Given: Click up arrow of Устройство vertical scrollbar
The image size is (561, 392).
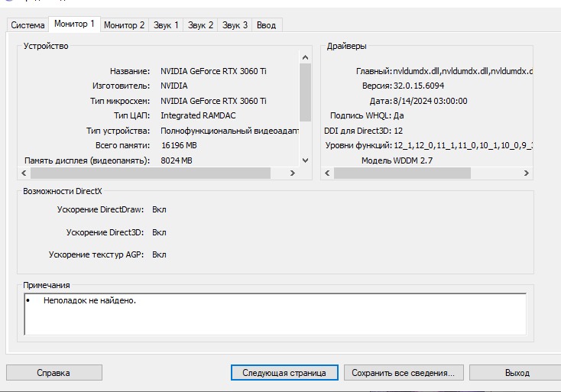Looking at the screenshot, I should click(x=305, y=57).
